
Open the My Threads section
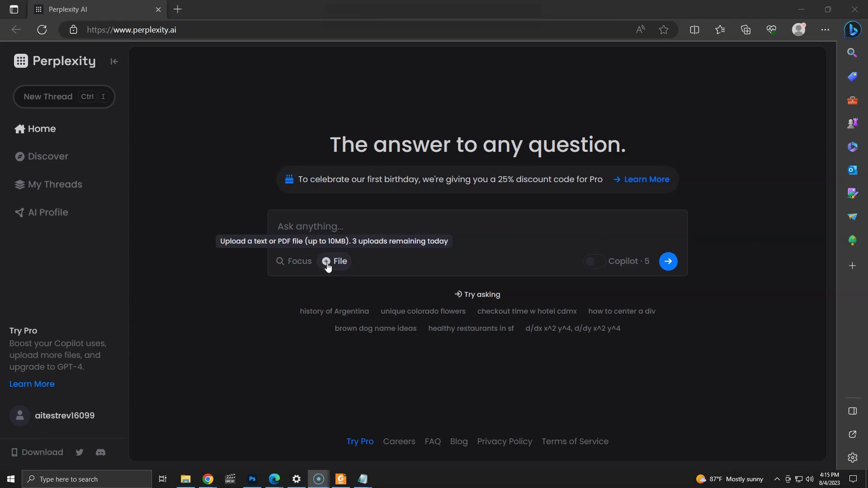49,184
